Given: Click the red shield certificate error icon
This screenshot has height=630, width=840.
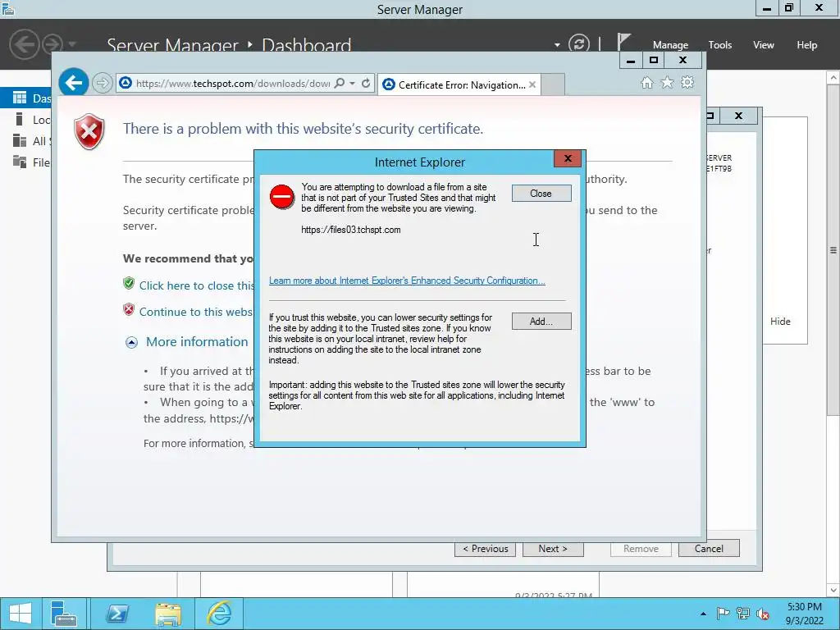Looking at the screenshot, I should [89, 132].
